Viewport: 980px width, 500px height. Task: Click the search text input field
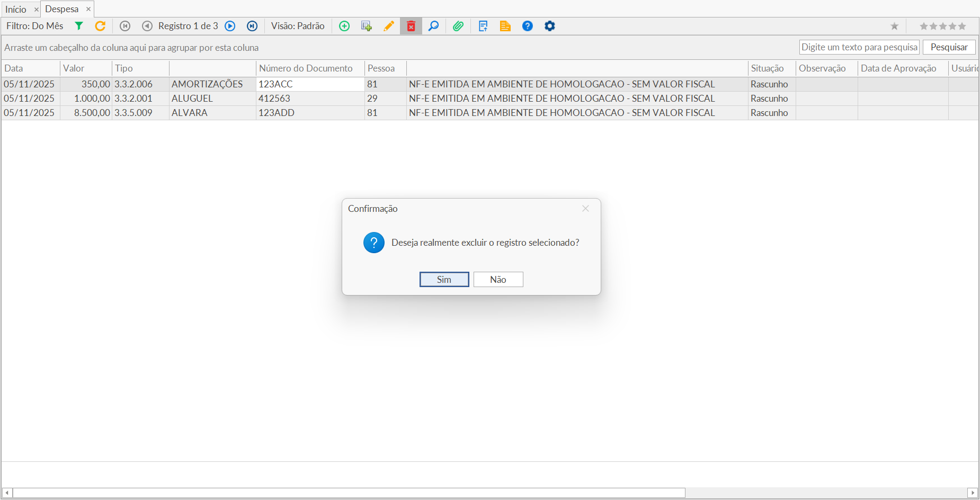[859, 47]
